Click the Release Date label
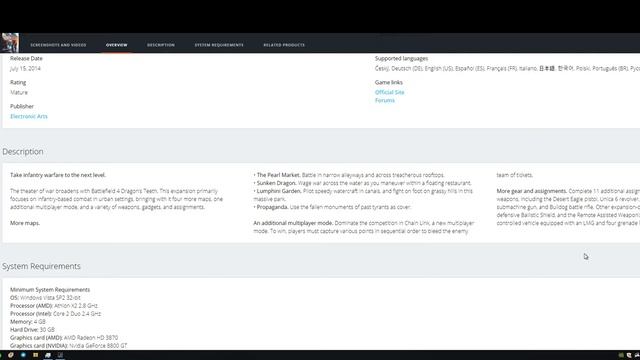This screenshot has height=360, width=640. click(27, 58)
